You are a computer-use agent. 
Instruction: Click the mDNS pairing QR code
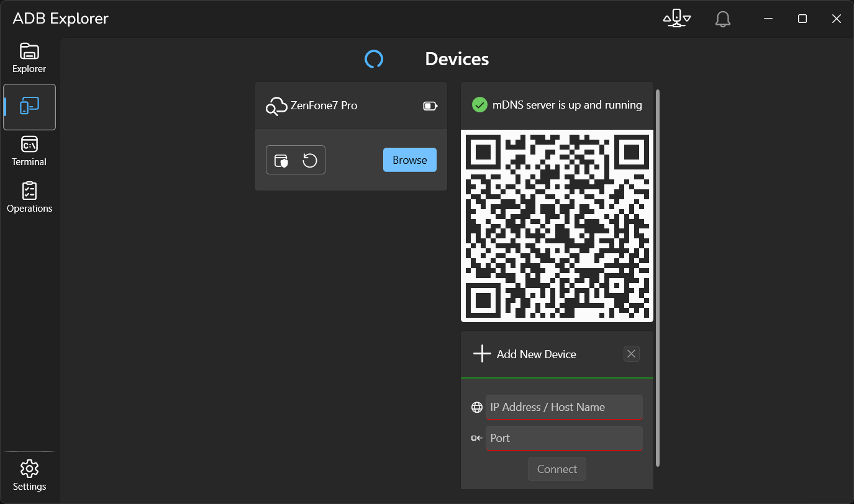coord(557,226)
